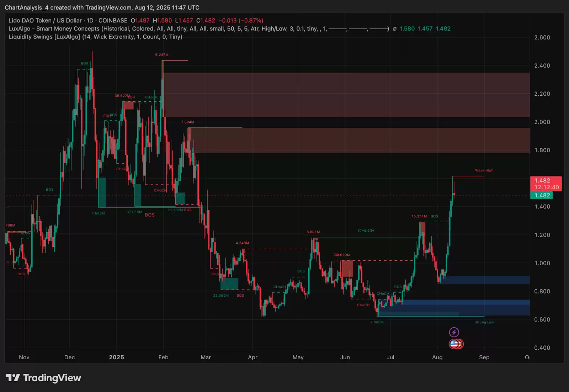
Task: Click the upper red supply zone
Action: click(x=346, y=95)
